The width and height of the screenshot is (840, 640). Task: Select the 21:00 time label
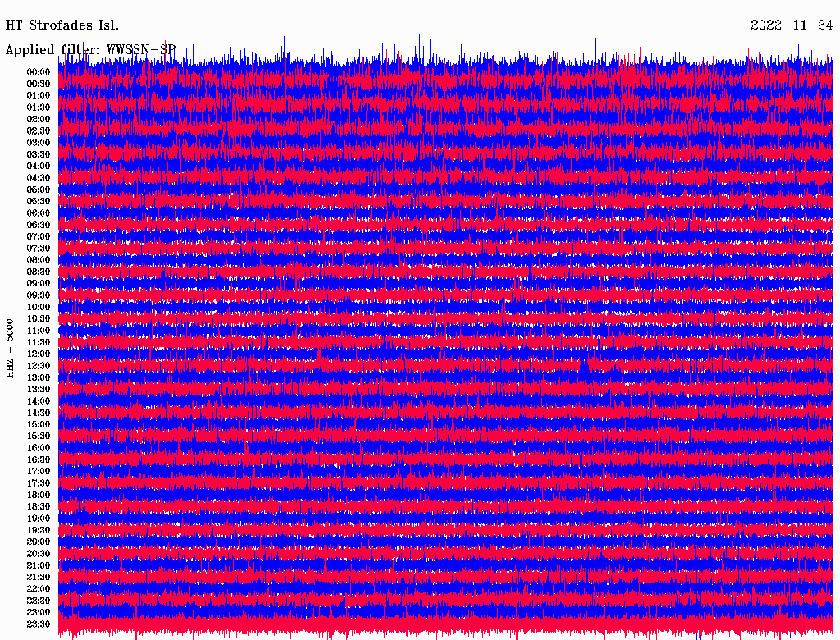(x=39, y=565)
